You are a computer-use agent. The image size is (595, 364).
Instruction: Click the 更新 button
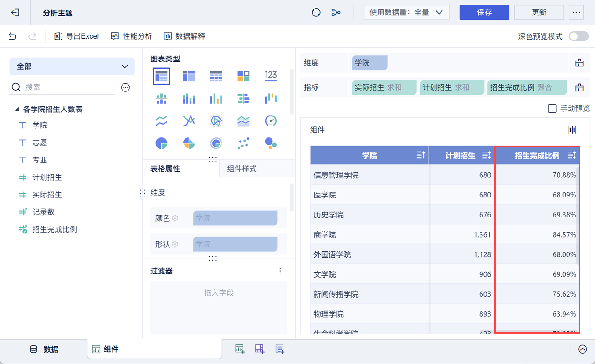(x=539, y=13)
